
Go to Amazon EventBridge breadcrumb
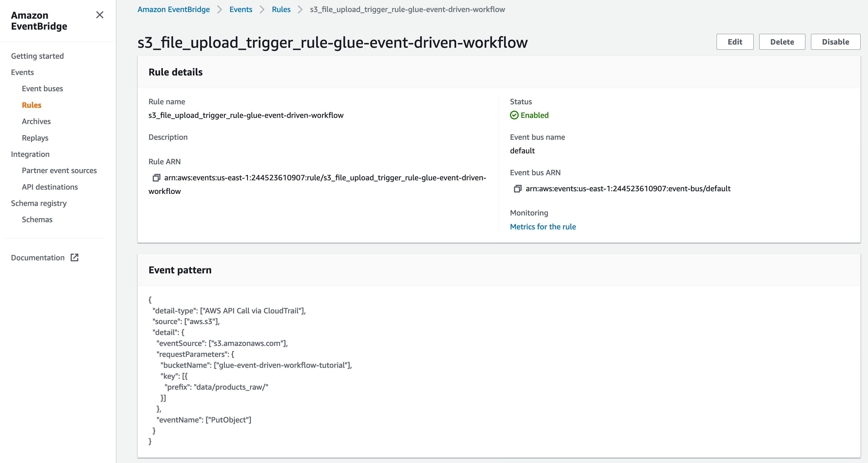click(174, 9)
